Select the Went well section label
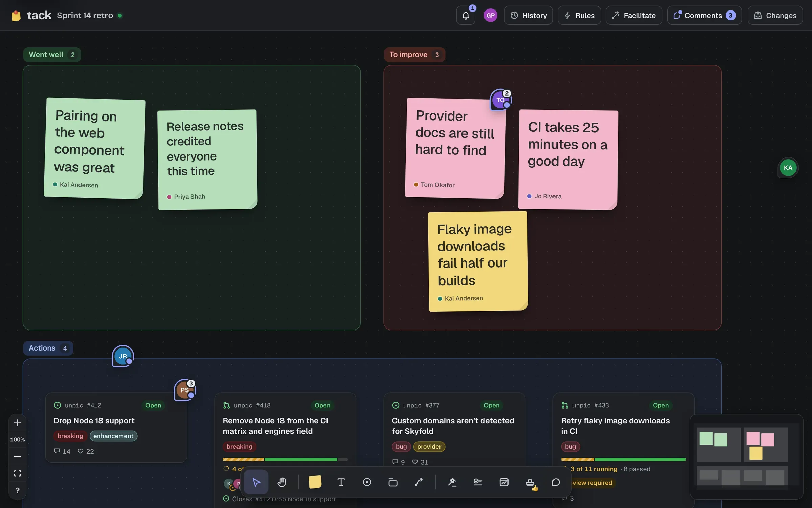This screenshot has height=508, width=812. 52,55
